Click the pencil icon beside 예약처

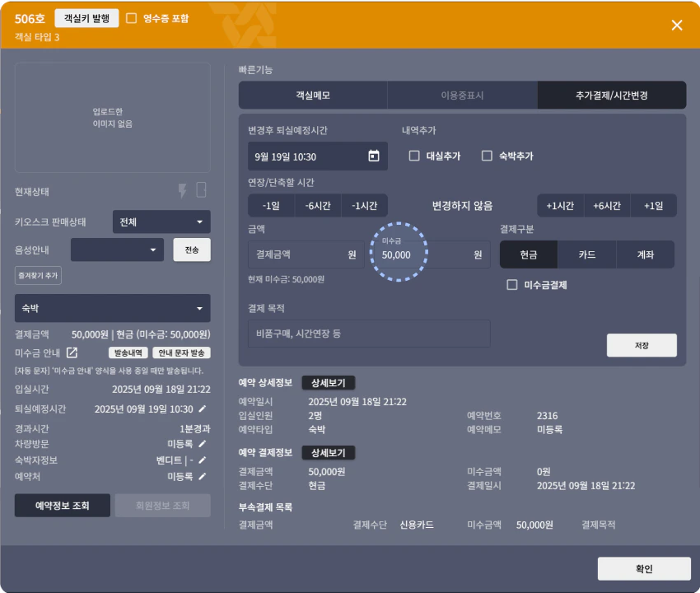(203, 476)
